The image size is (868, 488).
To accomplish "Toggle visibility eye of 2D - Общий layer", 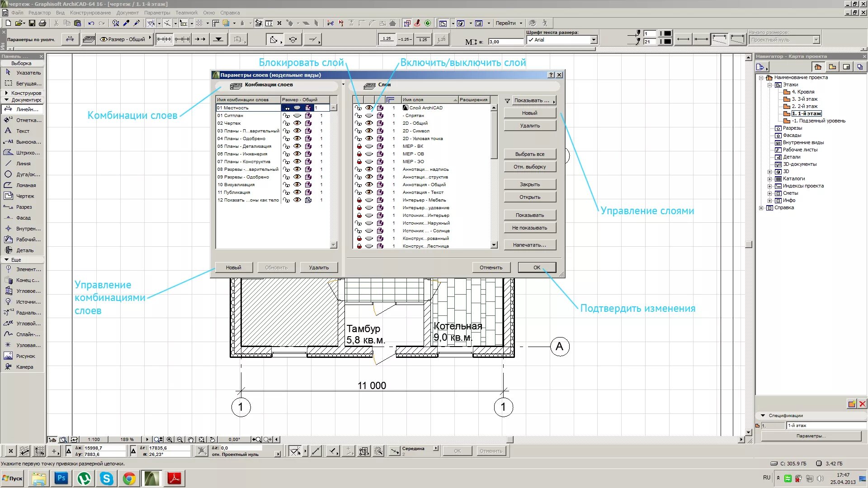I will 369,123.
